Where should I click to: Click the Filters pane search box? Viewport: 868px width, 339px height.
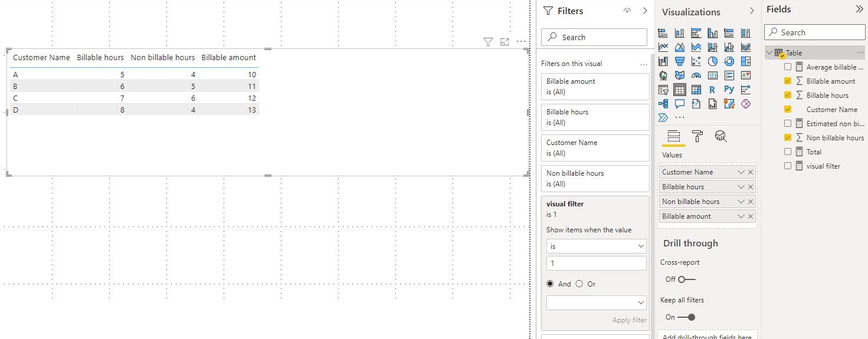click(594, 37)
